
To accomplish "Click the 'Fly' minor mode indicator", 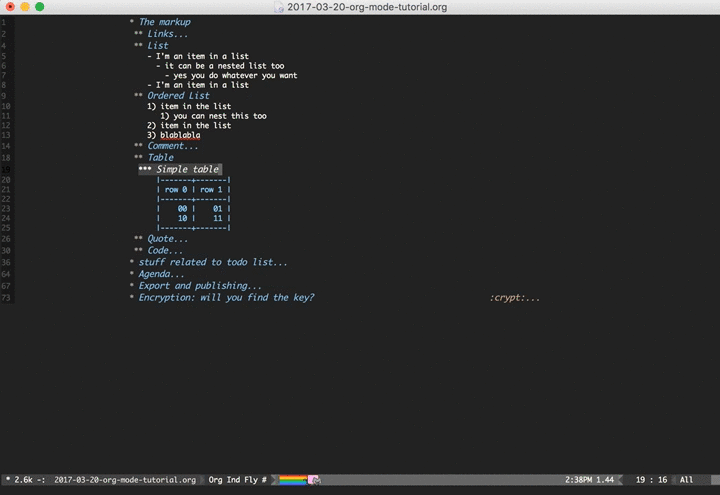I will click(x=251, y=480).
